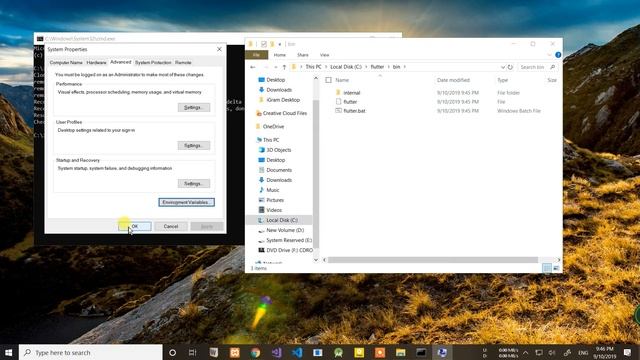Open Cortana circle on the taskbar
The image size is (640, 360).
point(172,352)
